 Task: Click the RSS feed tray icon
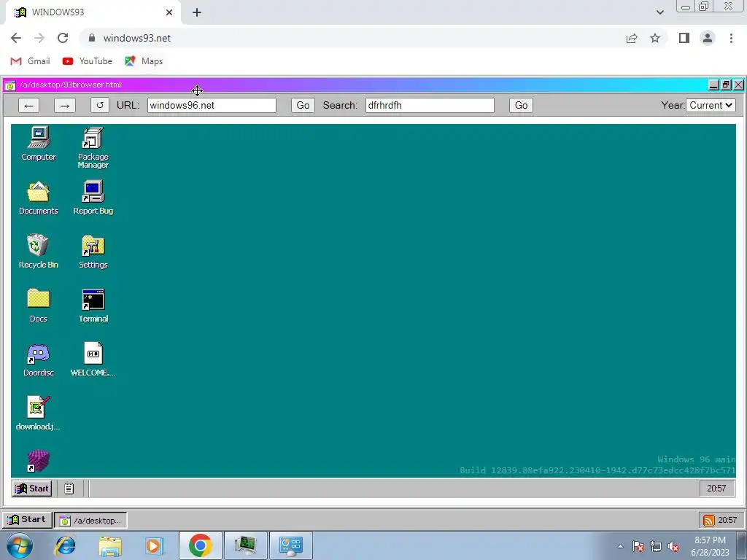(x=709, y=521)
